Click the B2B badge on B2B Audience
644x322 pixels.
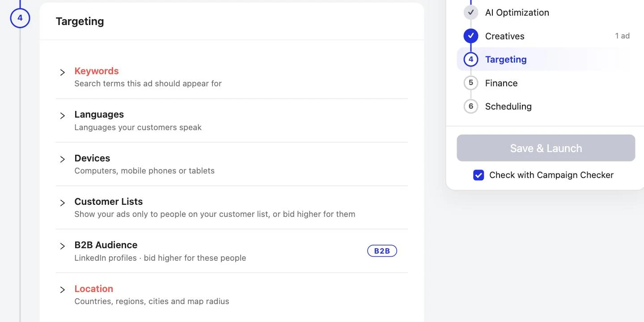click(382, 251)
